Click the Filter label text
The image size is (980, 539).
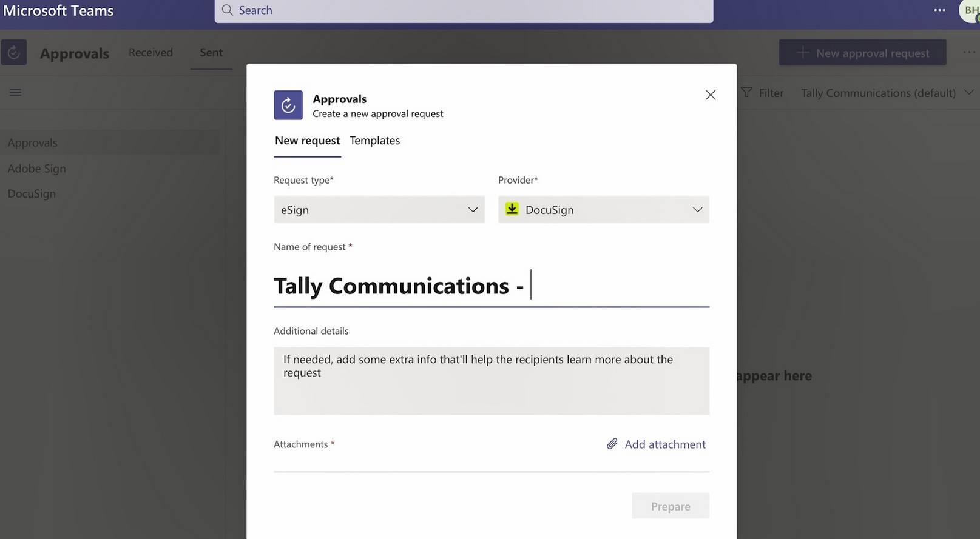coord(771,93)
